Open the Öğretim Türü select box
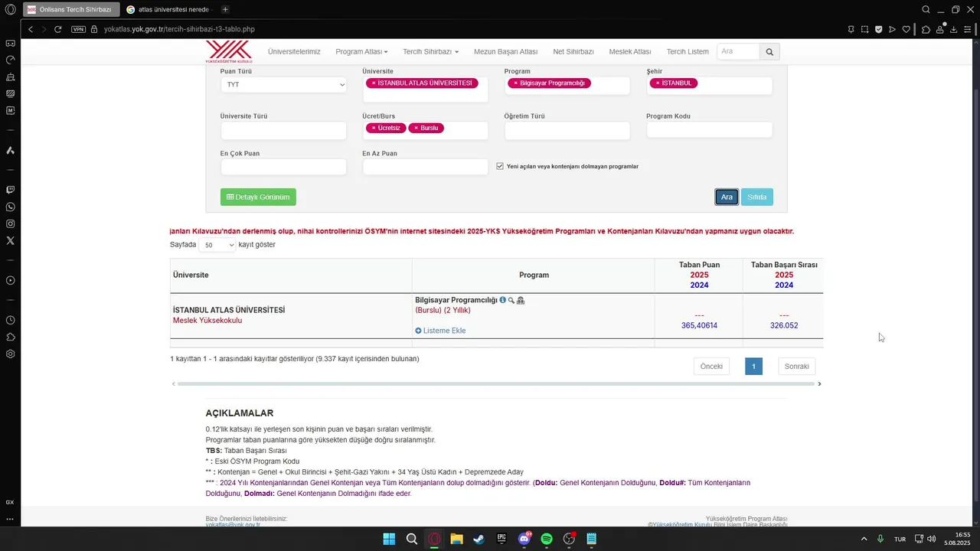The width and height of the screenshot is (980, 551). coord(567,131)
